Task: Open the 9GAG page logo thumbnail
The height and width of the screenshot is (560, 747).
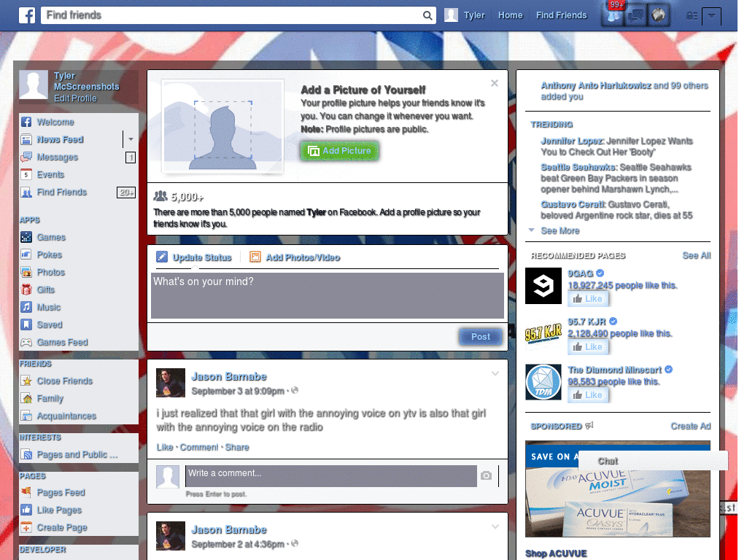Action: point(543,286)
